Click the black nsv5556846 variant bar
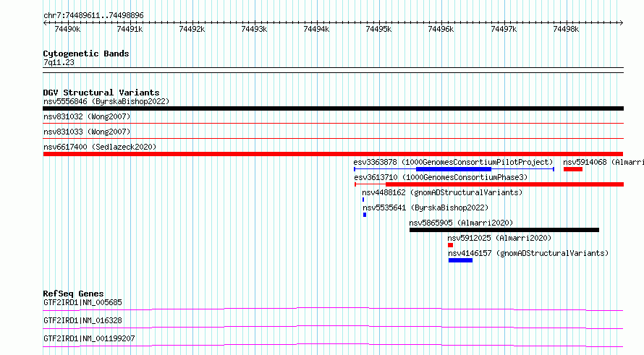644x355 pixels. point(333,108)
